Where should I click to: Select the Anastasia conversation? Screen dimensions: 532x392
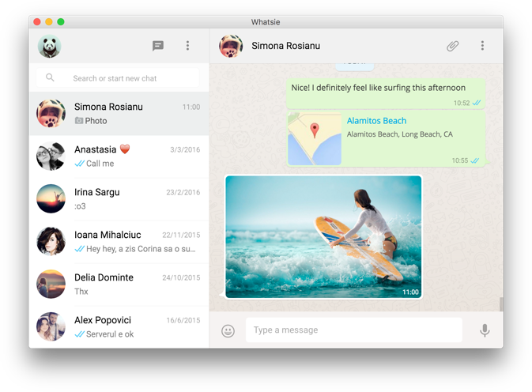(119, 156)
